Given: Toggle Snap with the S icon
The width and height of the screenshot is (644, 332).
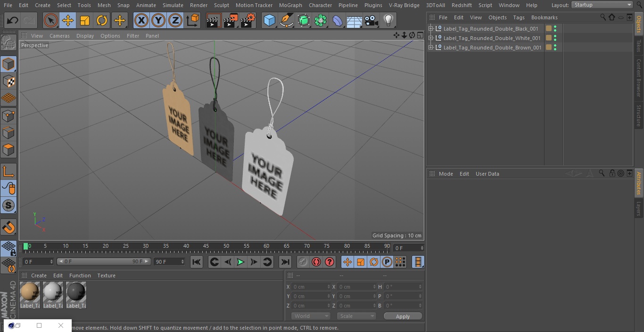Looking at the screenshot, I should [8, 206].
